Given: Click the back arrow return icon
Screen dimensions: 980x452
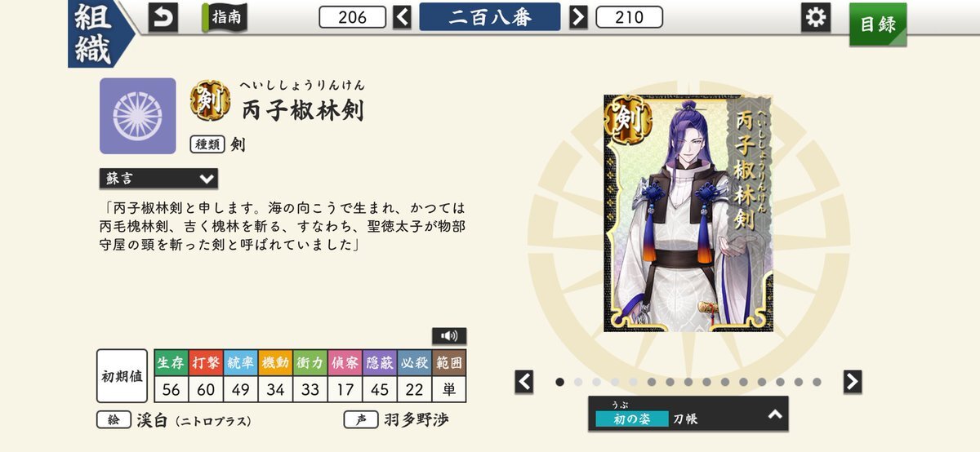Looking at the screenshot, I should tap(163, 17).
